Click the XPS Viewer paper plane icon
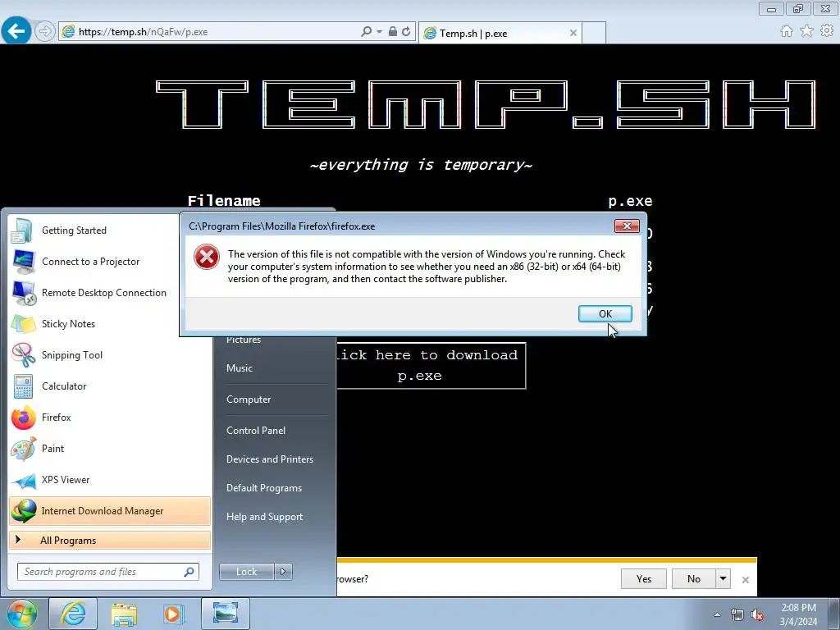Viewport: 840px width, 630px height. pos(24,481)
